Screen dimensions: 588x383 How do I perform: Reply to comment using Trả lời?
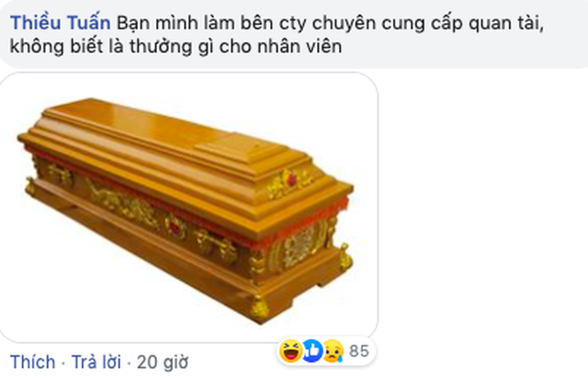[x=96, y=362]
